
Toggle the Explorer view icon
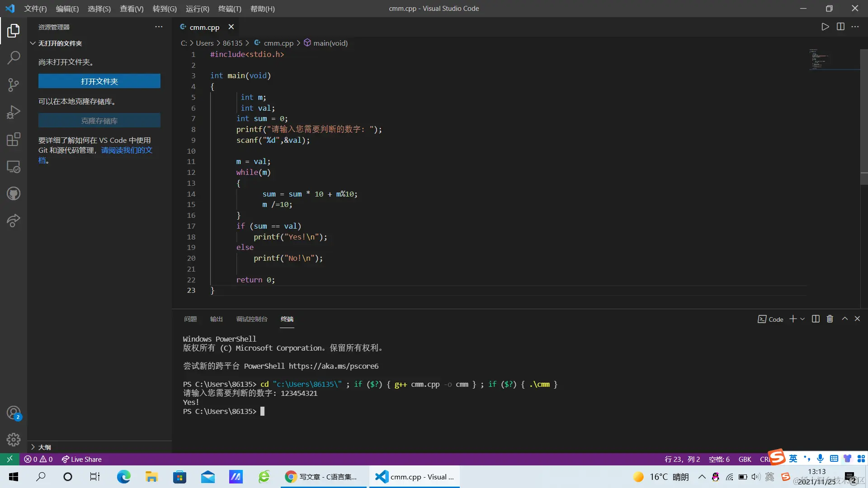click(x=14, y=31)
